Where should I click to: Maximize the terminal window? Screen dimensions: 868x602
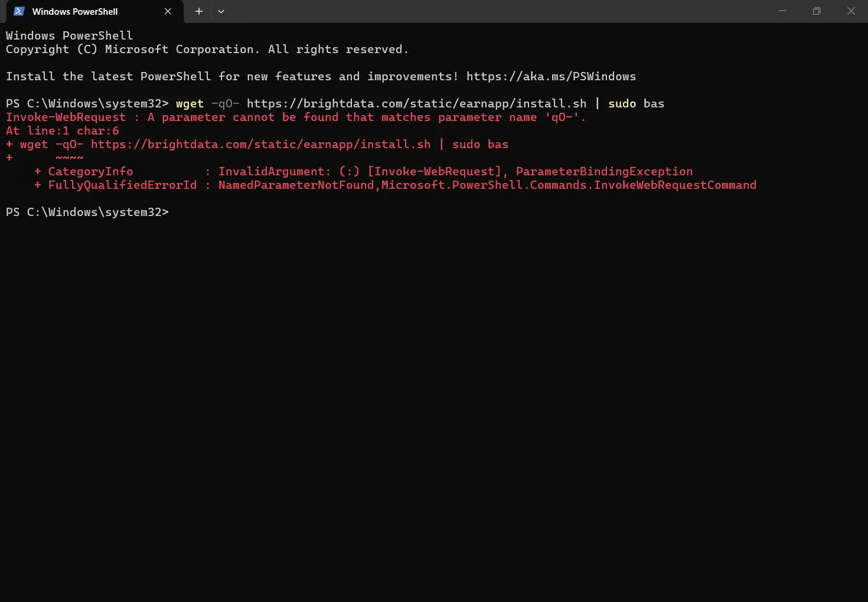coord(817,11)
